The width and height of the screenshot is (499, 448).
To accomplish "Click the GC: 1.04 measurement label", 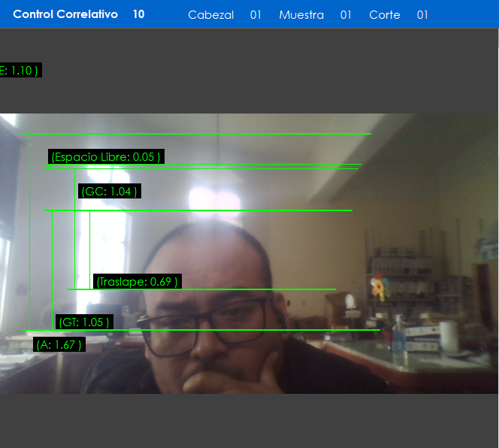I will coord(109,191).
